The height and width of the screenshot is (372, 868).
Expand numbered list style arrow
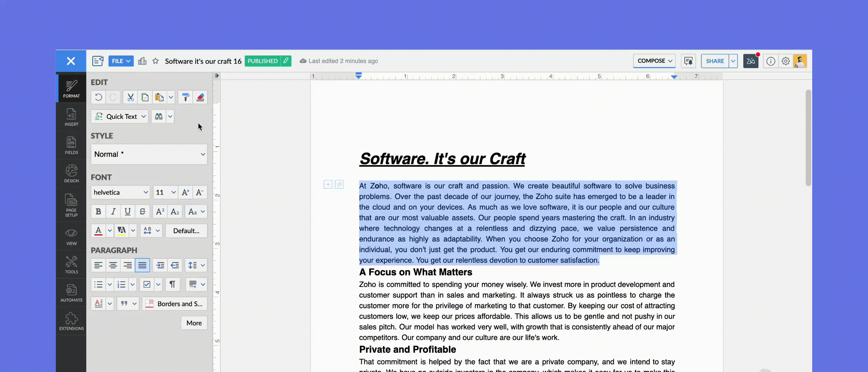132,284
